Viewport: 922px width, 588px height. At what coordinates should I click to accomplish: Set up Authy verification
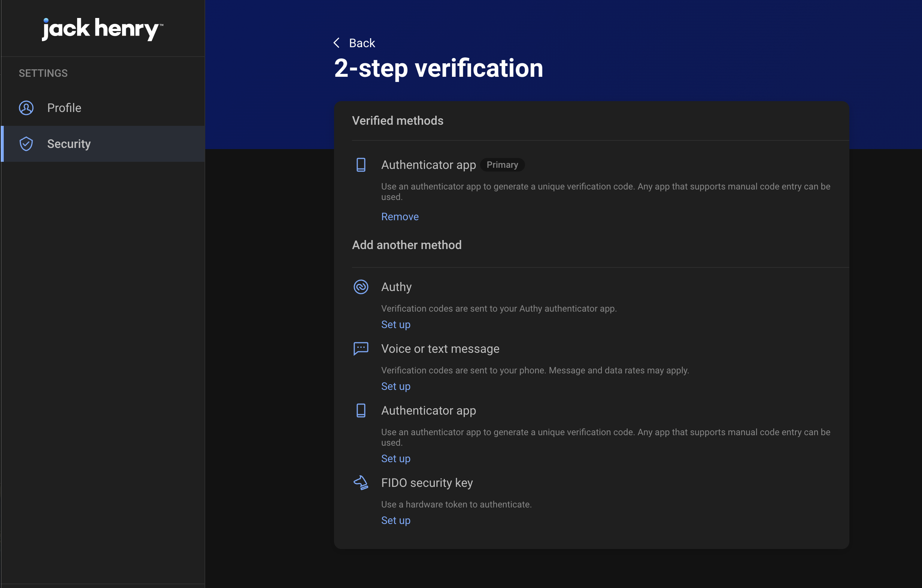pyautogui.click(x=395, y=325)
